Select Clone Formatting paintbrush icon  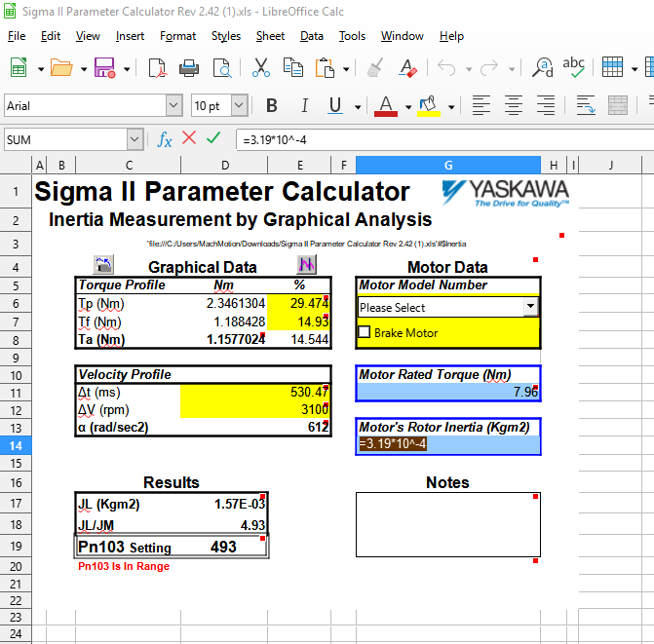point(375,67)
